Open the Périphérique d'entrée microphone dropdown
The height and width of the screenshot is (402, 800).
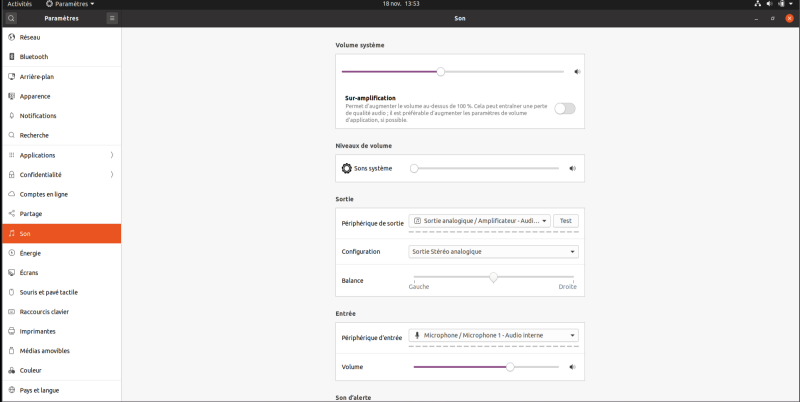pos(493,335)
